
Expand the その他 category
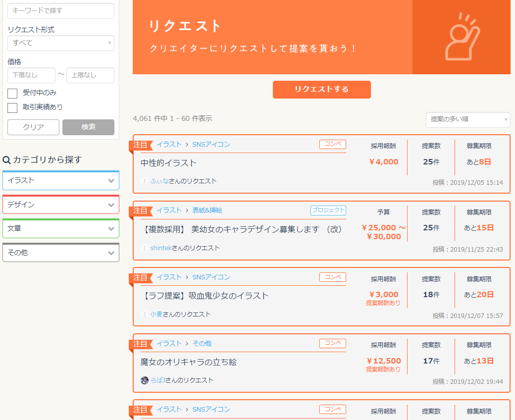click(x=61, y=253)
